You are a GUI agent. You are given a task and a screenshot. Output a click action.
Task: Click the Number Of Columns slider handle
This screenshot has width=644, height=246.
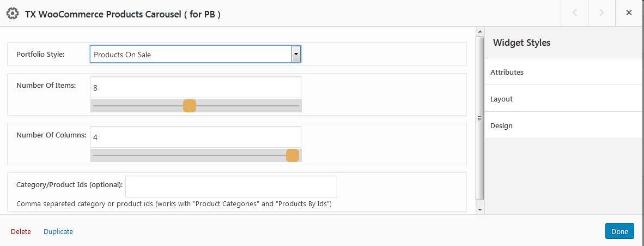[293, 155]
